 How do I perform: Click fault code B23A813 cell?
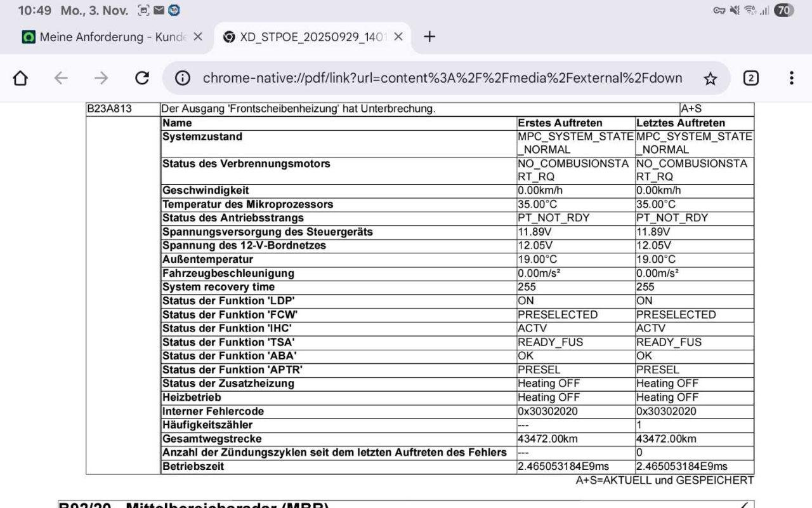pyautogui.click(x=110, y=109)
